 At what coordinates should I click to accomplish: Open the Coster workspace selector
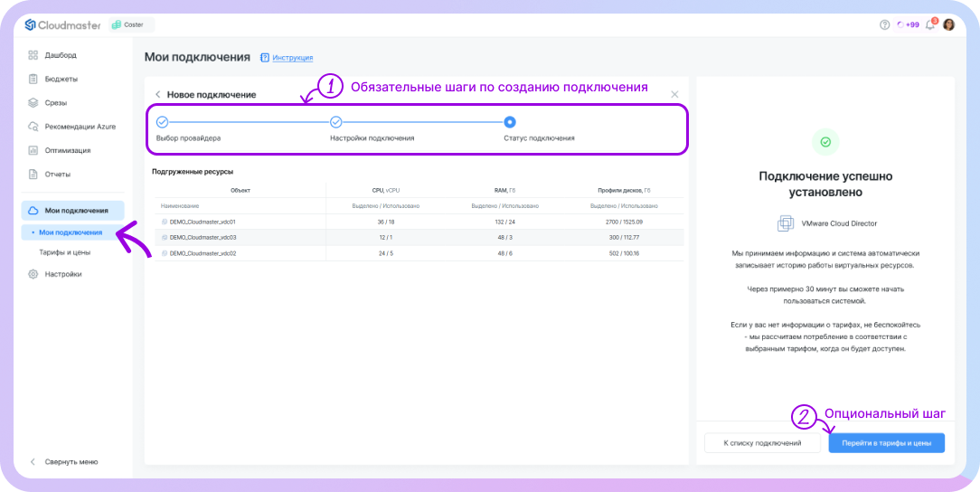pos(131,25)
